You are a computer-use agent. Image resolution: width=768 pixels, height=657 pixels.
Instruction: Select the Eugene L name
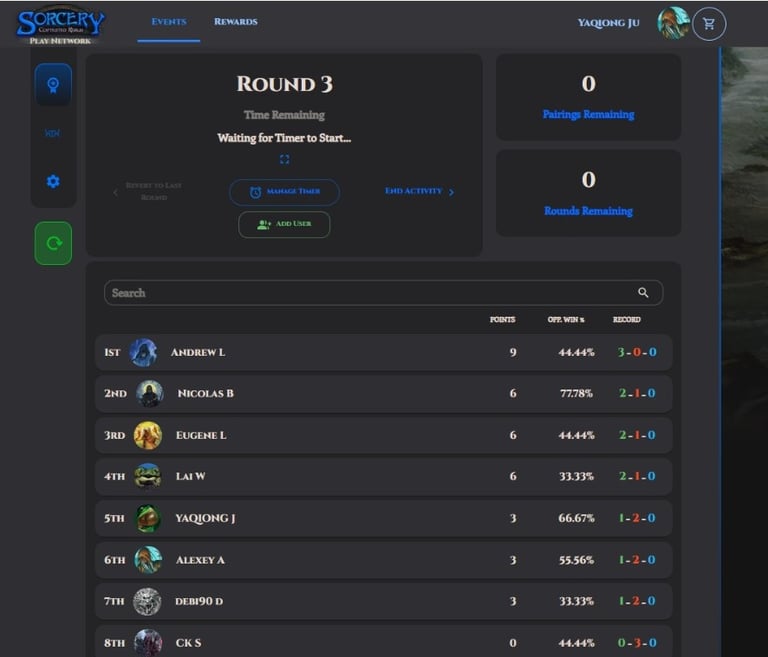click(201, 435)
